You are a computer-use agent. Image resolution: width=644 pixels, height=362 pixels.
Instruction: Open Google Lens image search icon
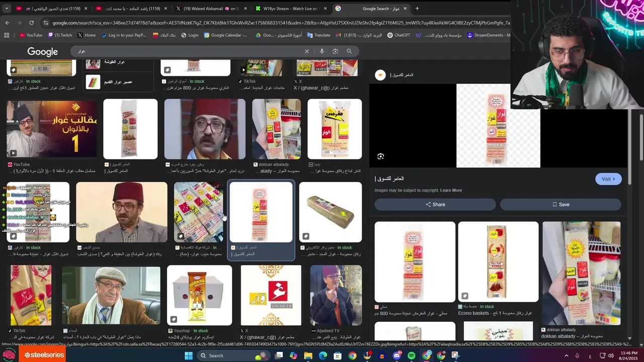click(x=336, y=51)
